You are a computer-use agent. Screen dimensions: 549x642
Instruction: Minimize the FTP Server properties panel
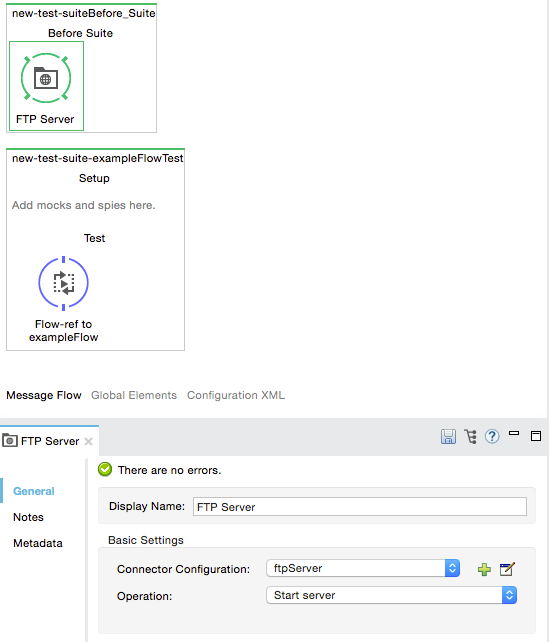coord(514,433)
